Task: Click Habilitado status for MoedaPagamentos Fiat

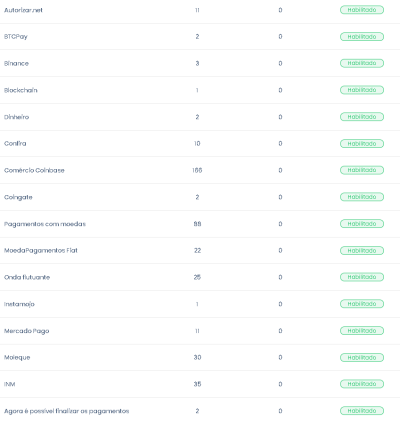Action: pos(362,251)
